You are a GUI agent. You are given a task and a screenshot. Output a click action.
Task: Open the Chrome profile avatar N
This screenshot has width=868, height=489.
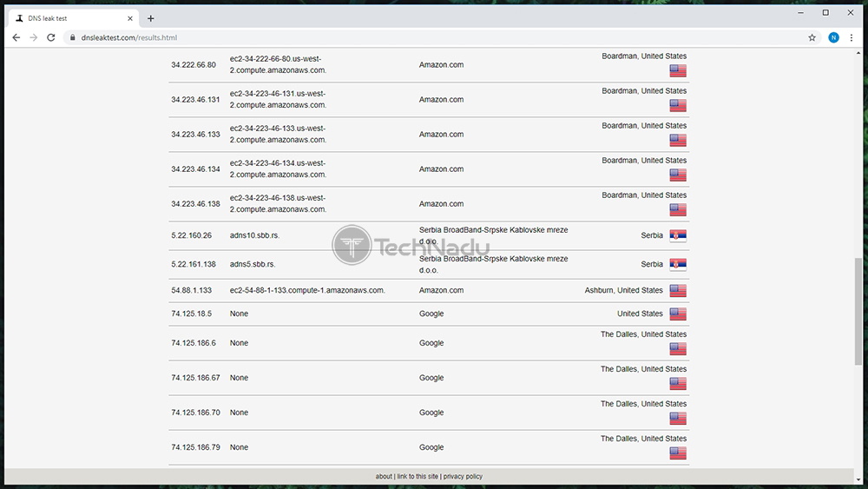pyautogui.click(x=833, y=37)
